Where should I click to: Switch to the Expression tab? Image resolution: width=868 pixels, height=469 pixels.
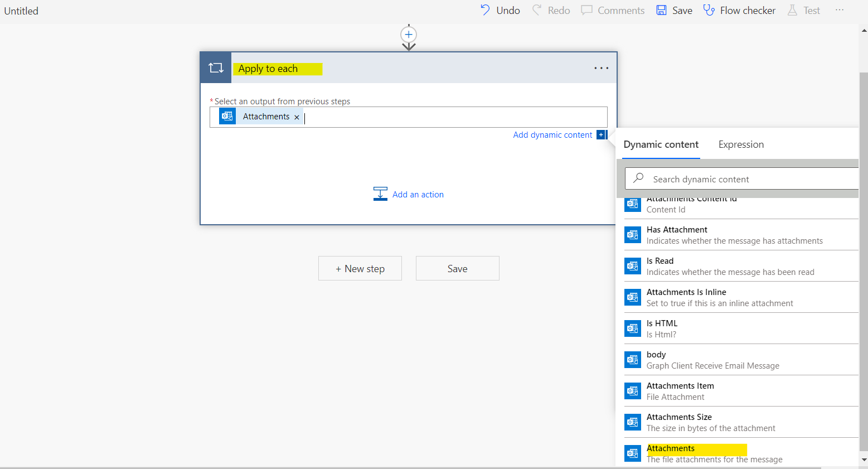pos(741,144)
